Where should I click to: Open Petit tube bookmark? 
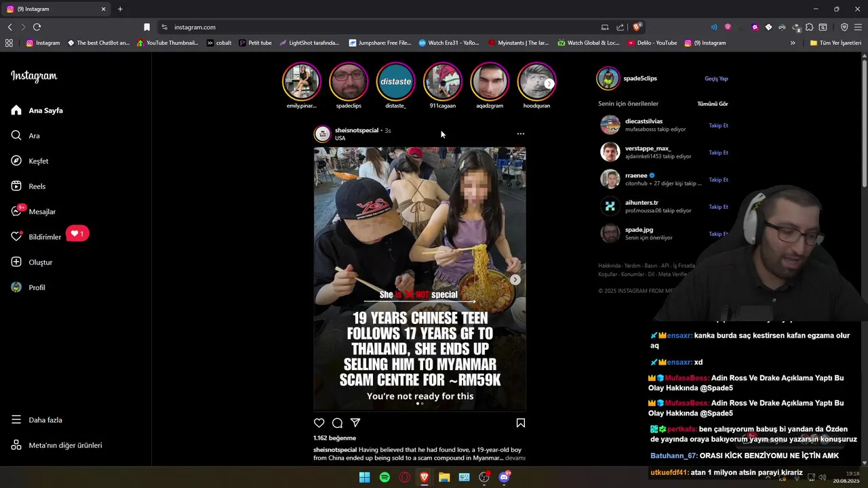(255, 43)
